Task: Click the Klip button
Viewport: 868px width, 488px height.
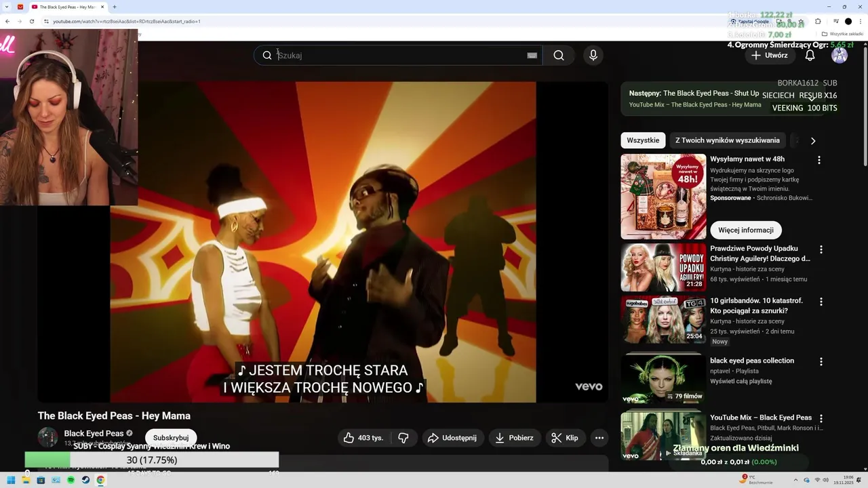Action: tap(566, 438)
